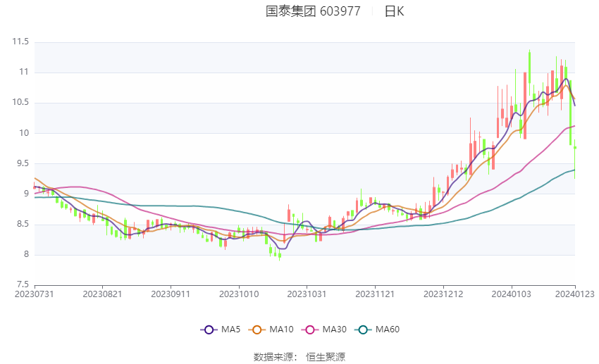The width and height of the screenshot is (599, 364).
Task: Click x-axis date label 20231212
Action: (x=443, y=294)
